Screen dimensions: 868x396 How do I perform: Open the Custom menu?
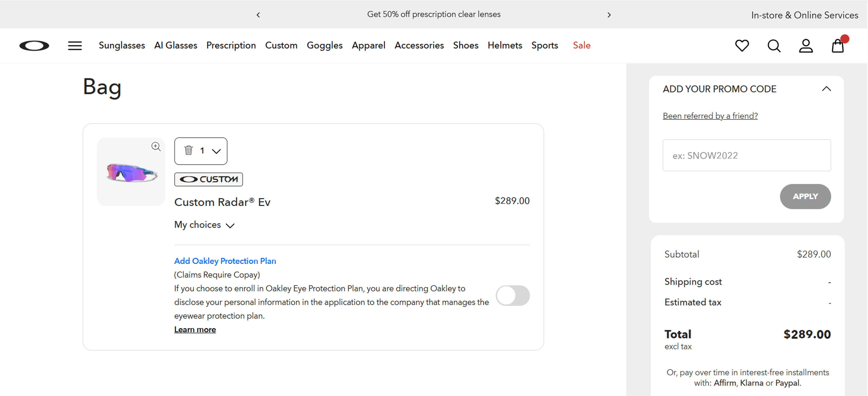pos(281,45)
